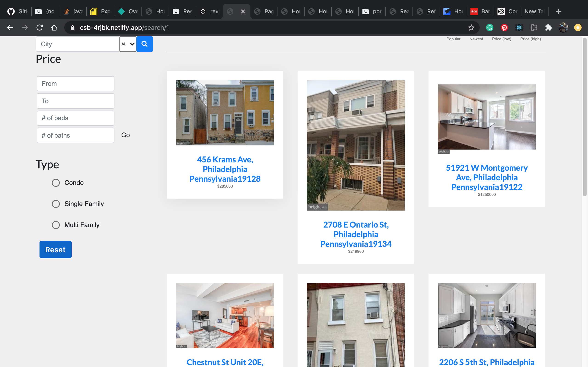Select the Condo radio button

(x=56, y=183)
